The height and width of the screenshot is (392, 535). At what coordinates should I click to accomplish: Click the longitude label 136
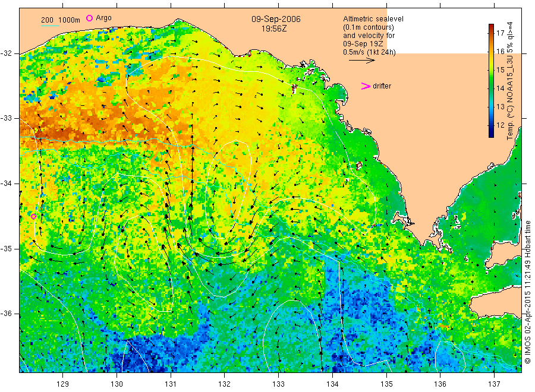[440, 384]
